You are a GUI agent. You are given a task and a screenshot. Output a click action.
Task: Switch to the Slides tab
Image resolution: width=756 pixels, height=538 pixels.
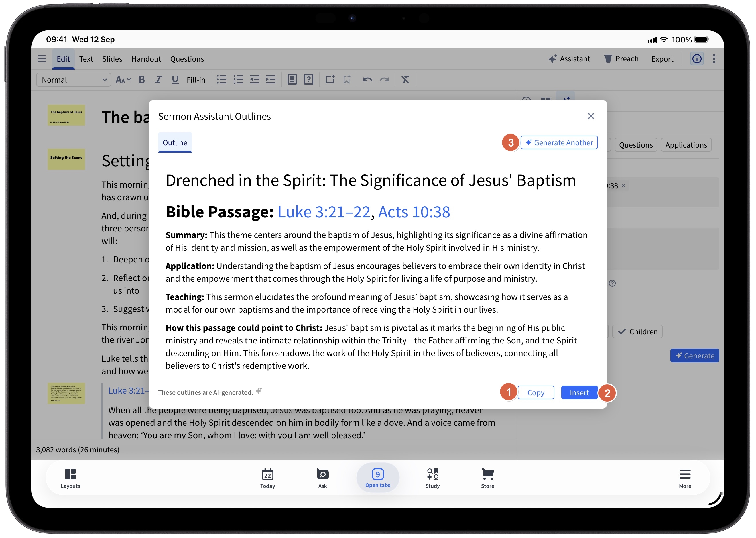click(x=112, y=59)
